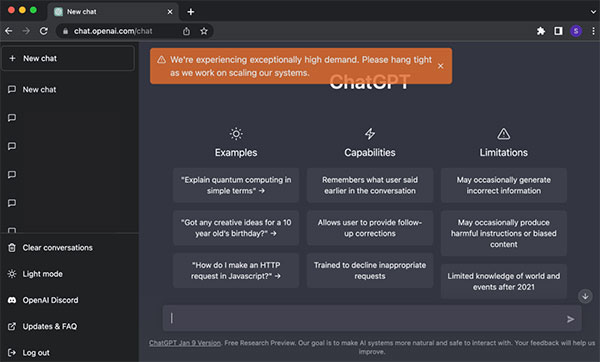Screen dimensions: 600x362
Task: Click the trash icon beside Clear conversations
Action: pyautogui.click(x=12, y=248)
